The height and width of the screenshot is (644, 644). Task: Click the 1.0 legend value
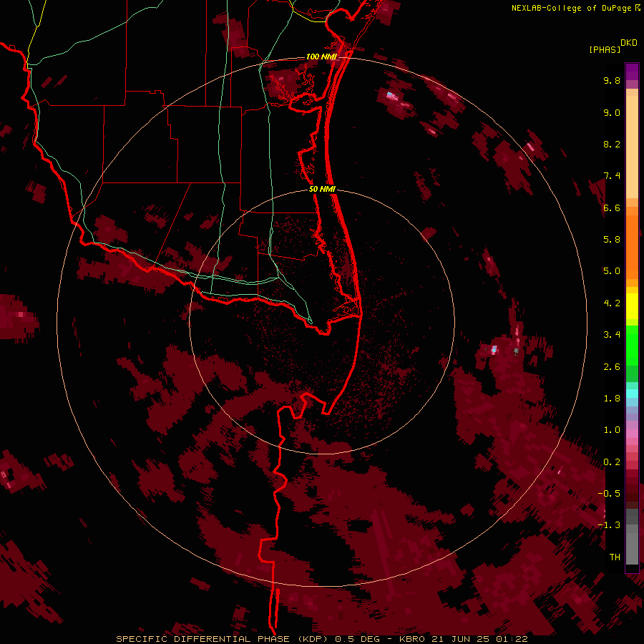pyautogui.click(x=612, y=430)
